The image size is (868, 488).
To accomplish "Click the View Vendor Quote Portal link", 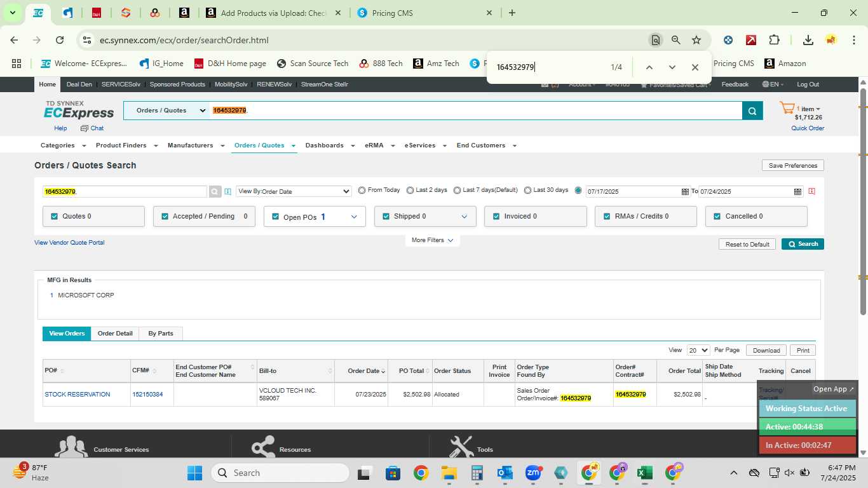I will pyautogui.click(x=69, y=243).
